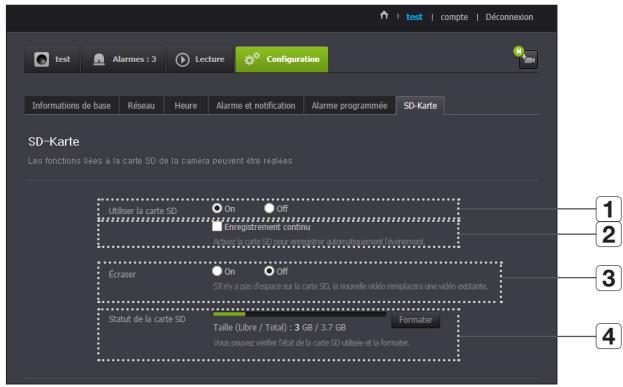
Task: Open the test camera tab
Action: pos(52,59)
